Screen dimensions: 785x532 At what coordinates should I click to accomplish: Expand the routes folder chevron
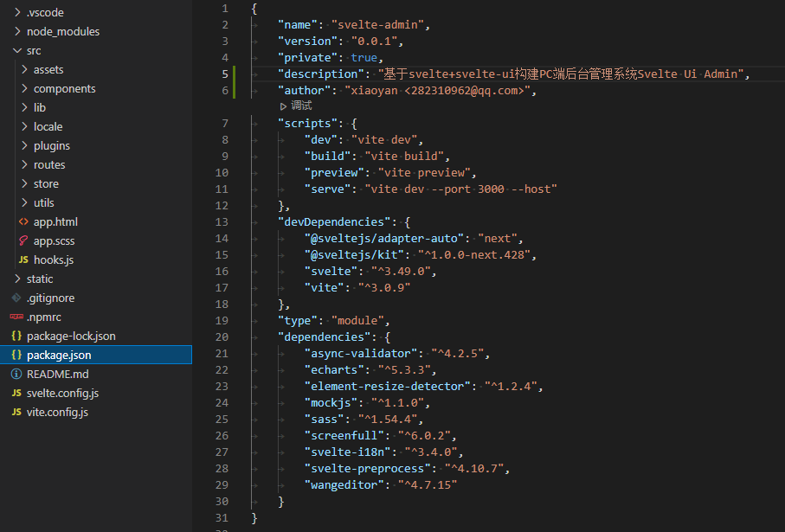(24, 164)
